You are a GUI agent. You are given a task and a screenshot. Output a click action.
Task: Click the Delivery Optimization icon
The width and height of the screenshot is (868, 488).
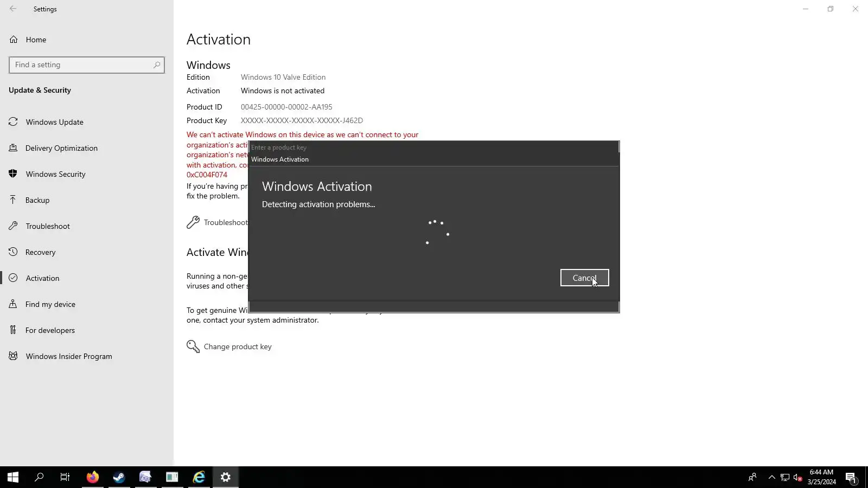[14, 148]
